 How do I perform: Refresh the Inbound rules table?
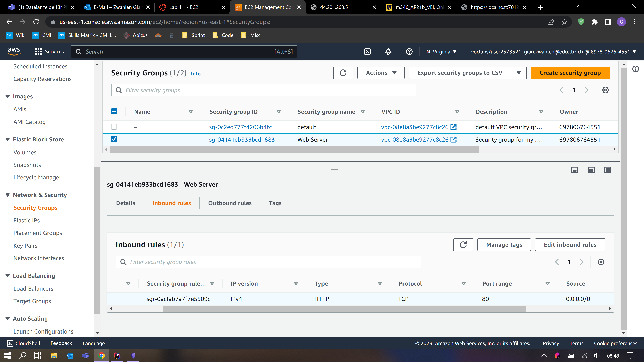tap(463, 245)
